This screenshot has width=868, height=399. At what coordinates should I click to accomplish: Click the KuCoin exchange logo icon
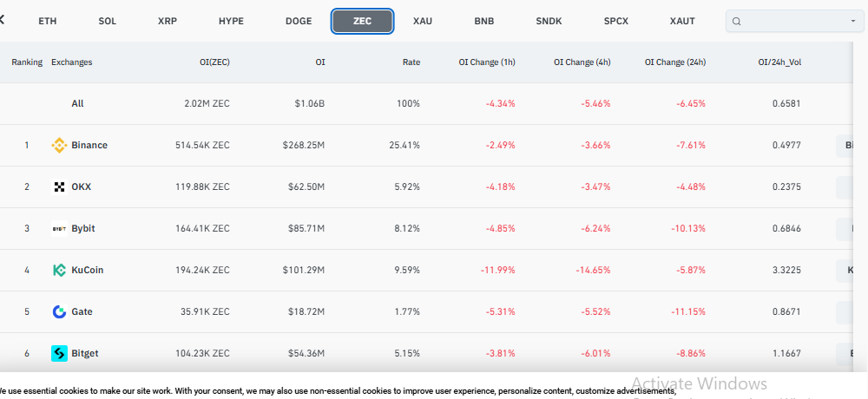point(59,270)
